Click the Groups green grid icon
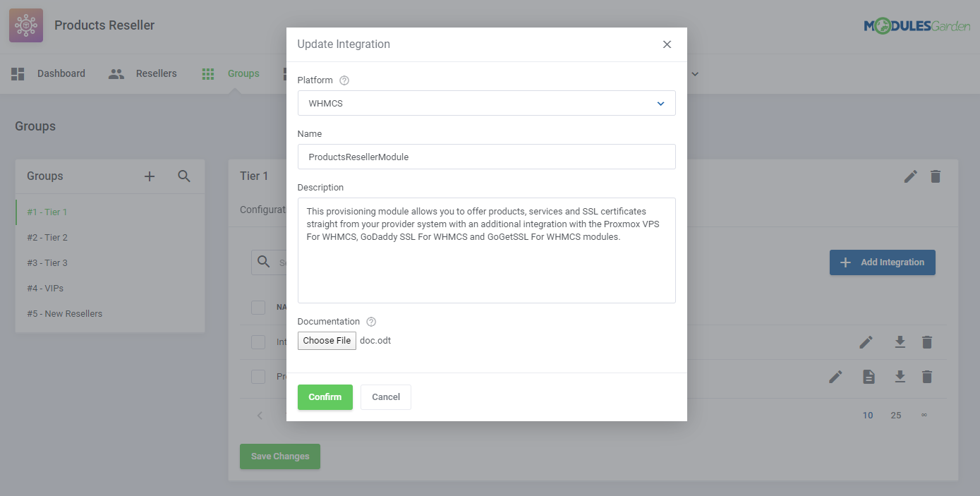The height and width of the screenshot is (496, 980). click(207, 73)
